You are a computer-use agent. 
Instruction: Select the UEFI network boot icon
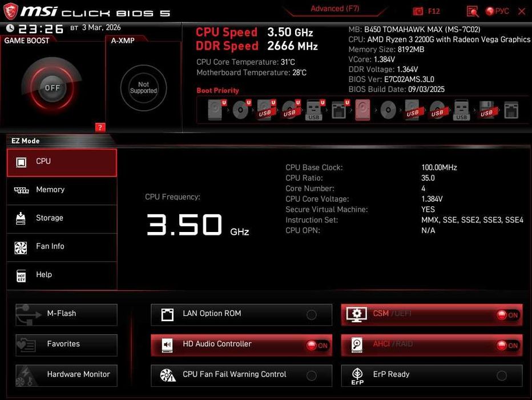click(340, 110)
